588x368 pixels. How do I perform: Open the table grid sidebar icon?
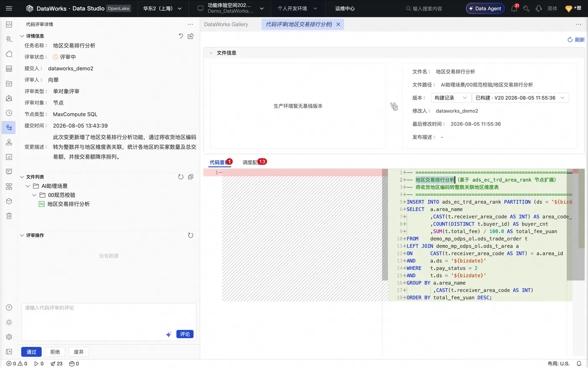coord(9,69)
